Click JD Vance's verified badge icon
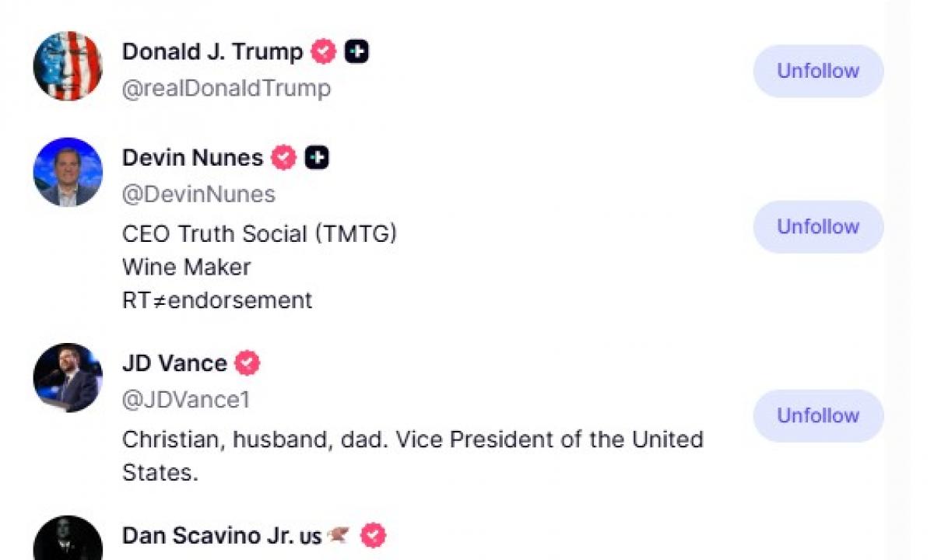This screenshot has height=560, width=934. click(248, 363)
